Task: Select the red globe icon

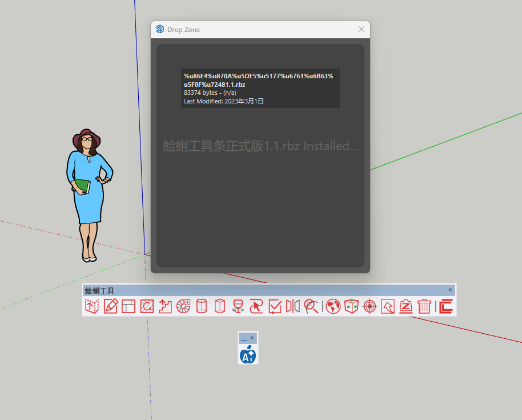Action: point(333,306)
